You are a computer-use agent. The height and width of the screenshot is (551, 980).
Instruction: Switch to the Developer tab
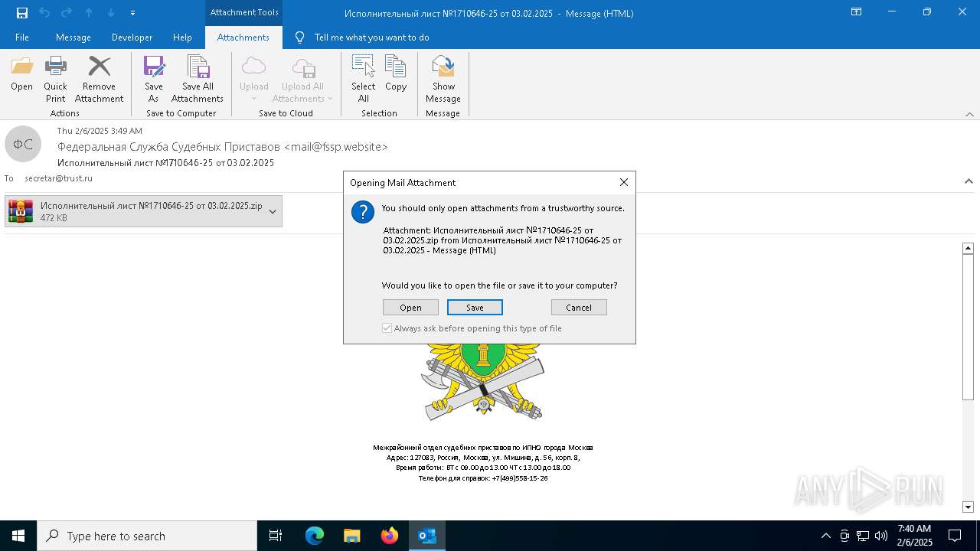click(132, 37)
